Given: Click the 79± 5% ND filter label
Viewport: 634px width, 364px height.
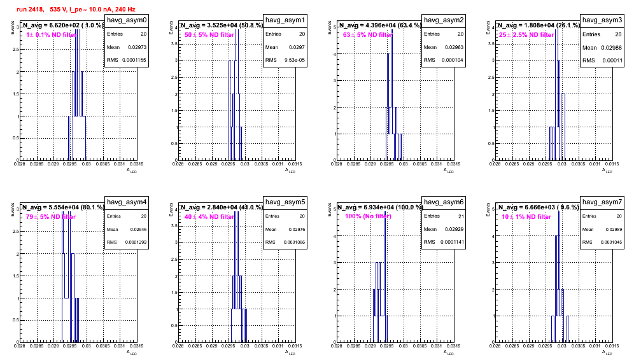Looking at the screenshot, I should pyautogui.click(x=51, y=217).
